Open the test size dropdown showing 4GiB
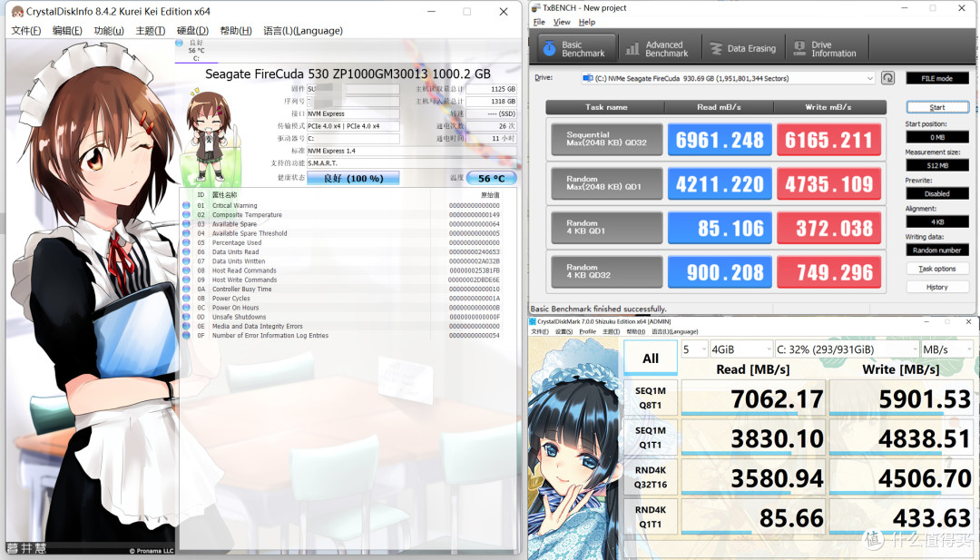This screenshot has width=980, height=560. pyautogui.click(x=741, y=349)
